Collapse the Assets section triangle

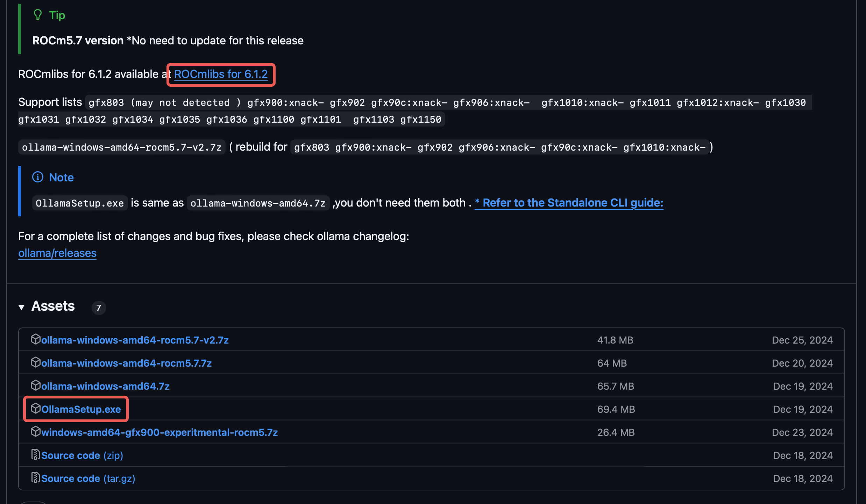(x=22, y=307)
